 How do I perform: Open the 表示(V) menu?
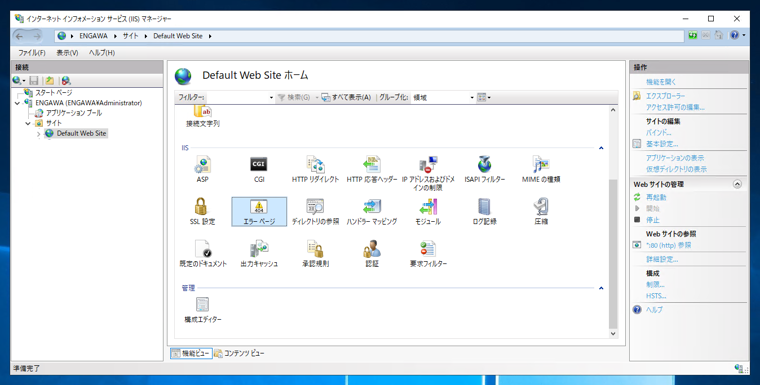pos(67,53)
